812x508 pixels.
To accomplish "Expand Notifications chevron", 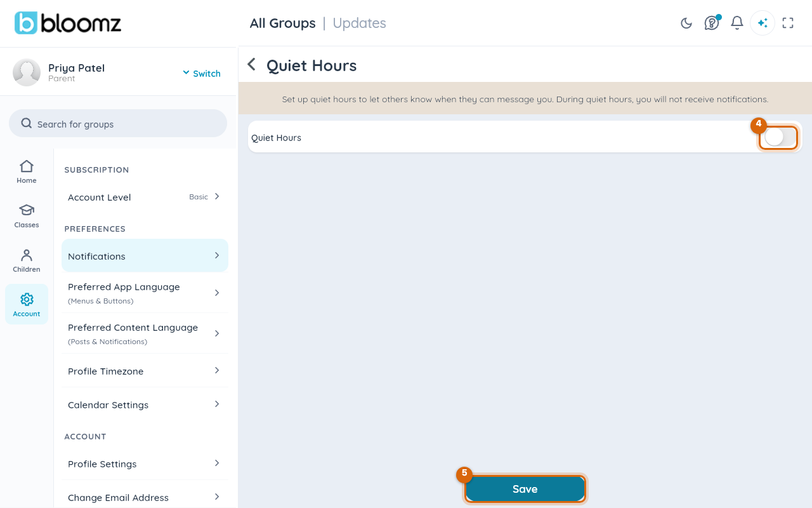I will click(x=217, y=255).
